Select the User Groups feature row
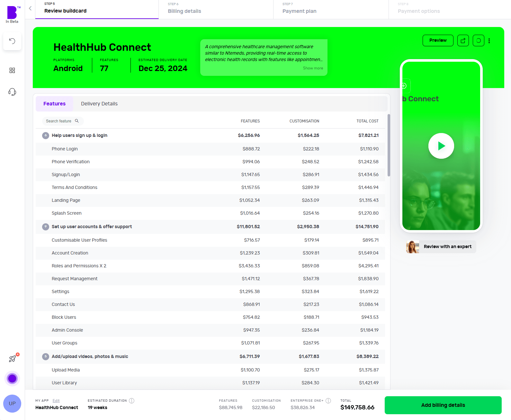The image size is (511, 420). pos(210,343)
